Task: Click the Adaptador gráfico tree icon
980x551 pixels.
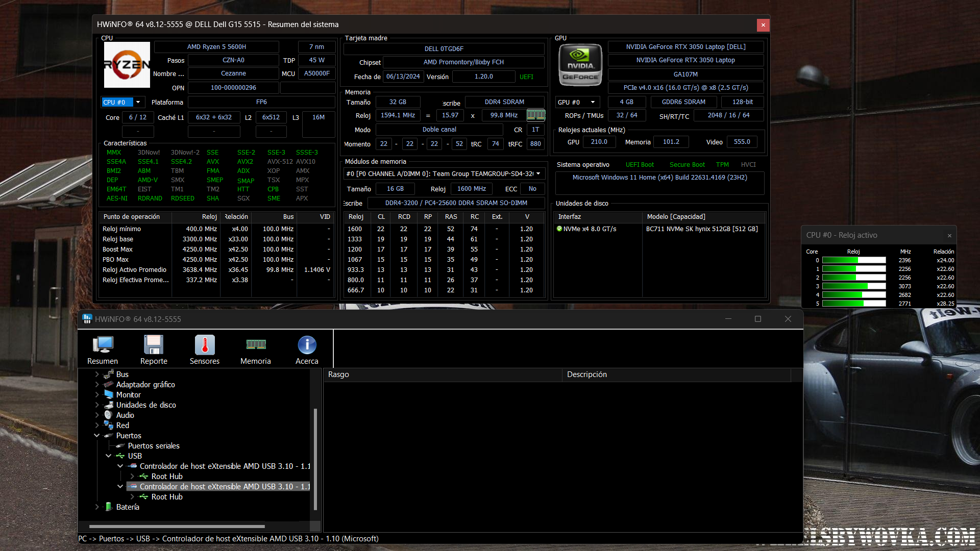Action: pos(109,385)
